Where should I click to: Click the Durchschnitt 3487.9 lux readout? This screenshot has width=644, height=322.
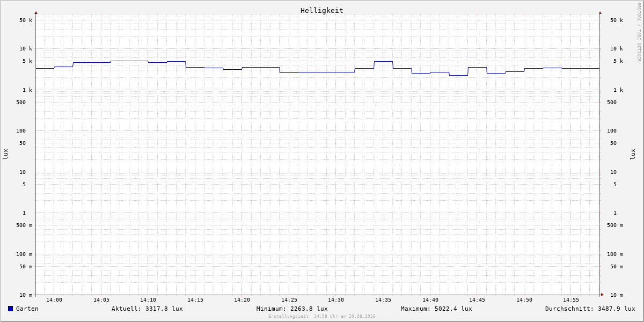point(590,309)
